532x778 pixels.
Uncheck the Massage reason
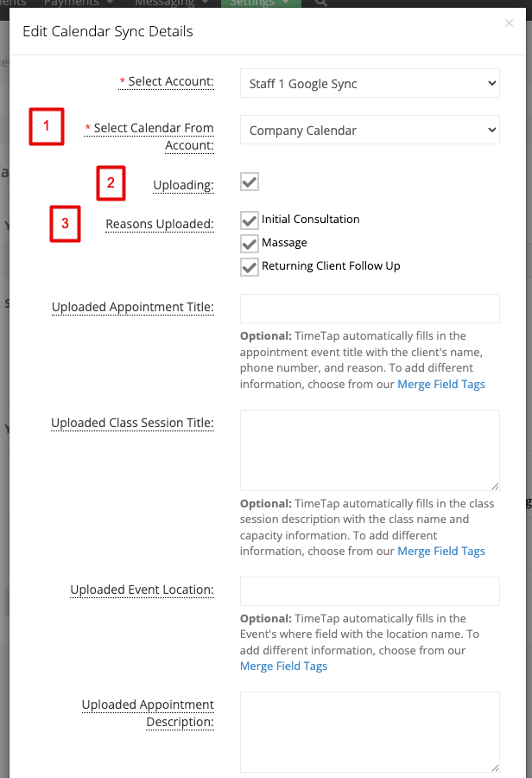(250, 243)
